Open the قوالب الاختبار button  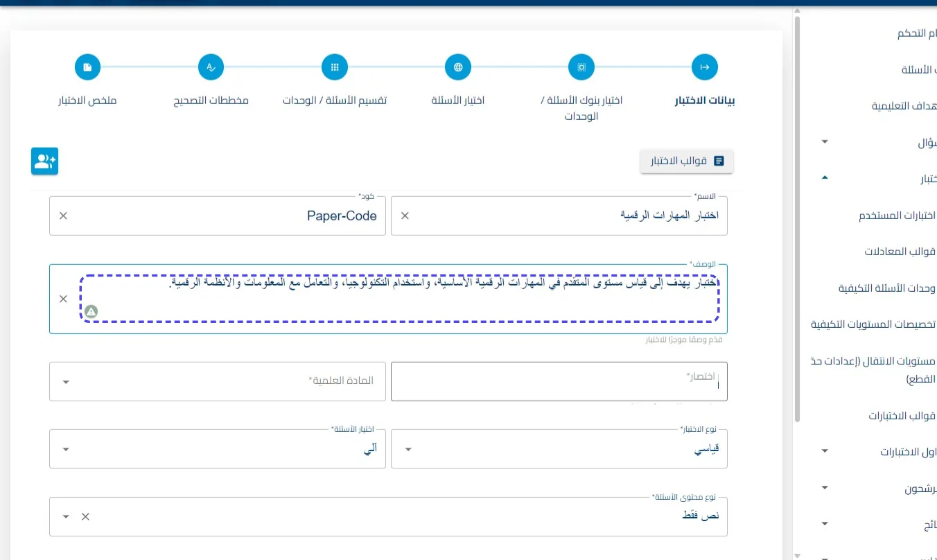687,161
